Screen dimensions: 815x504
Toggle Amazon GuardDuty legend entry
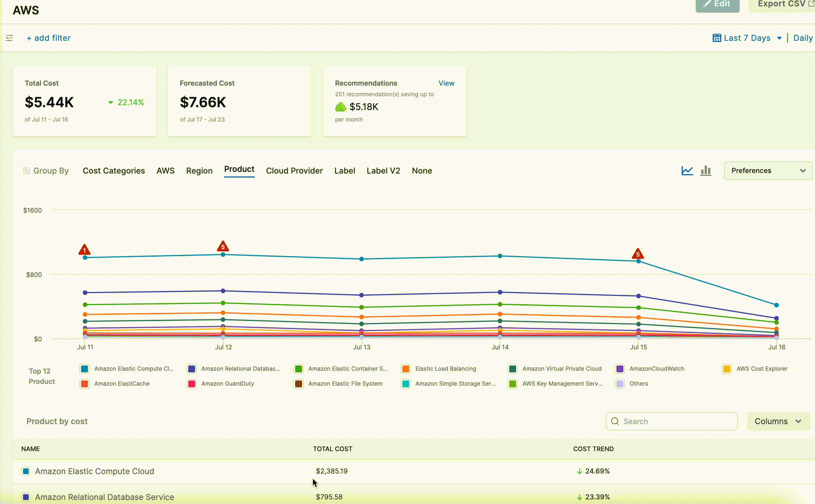click(x=192, y=384)
